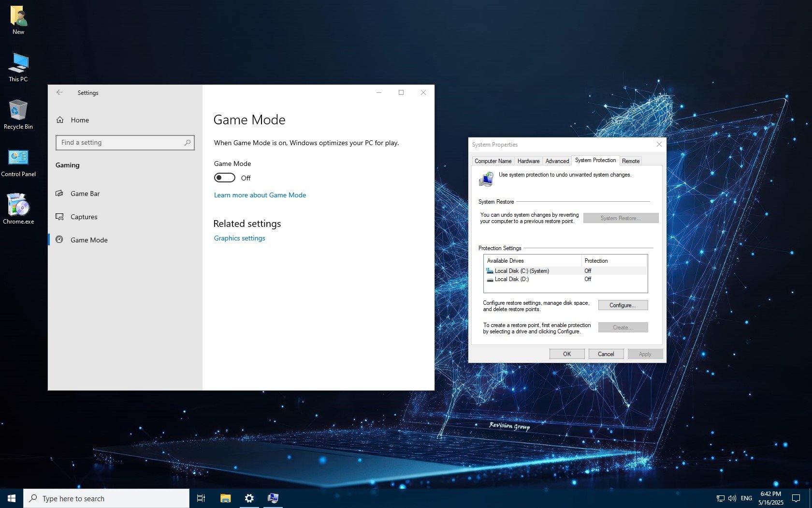Image resolution: width=812 pixels, height=508 pixels.
Task: Open Captures settings in sidebar
Action: pos(84,217)
